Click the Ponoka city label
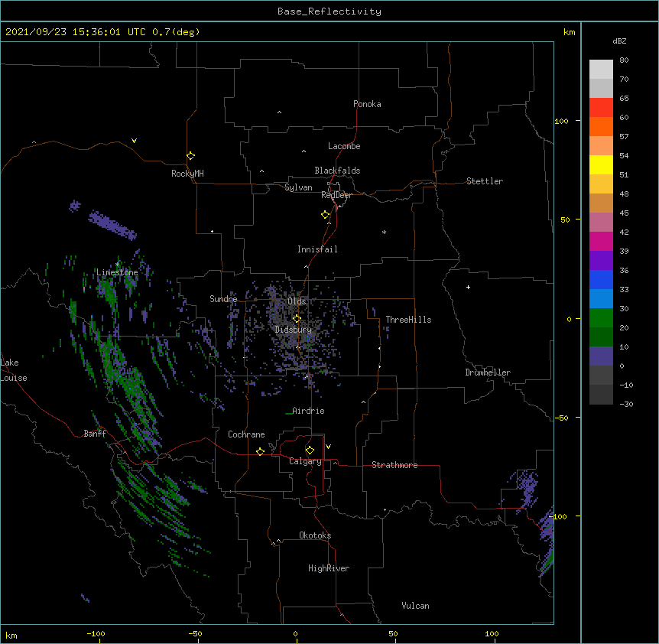 pyautogui.click(x=367, y=104)
